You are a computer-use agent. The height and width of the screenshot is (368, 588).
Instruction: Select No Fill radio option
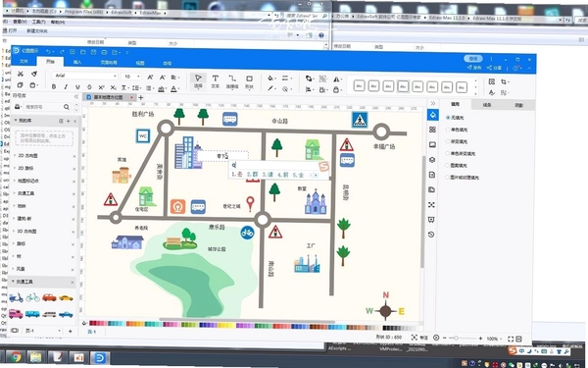coord(455,118)
